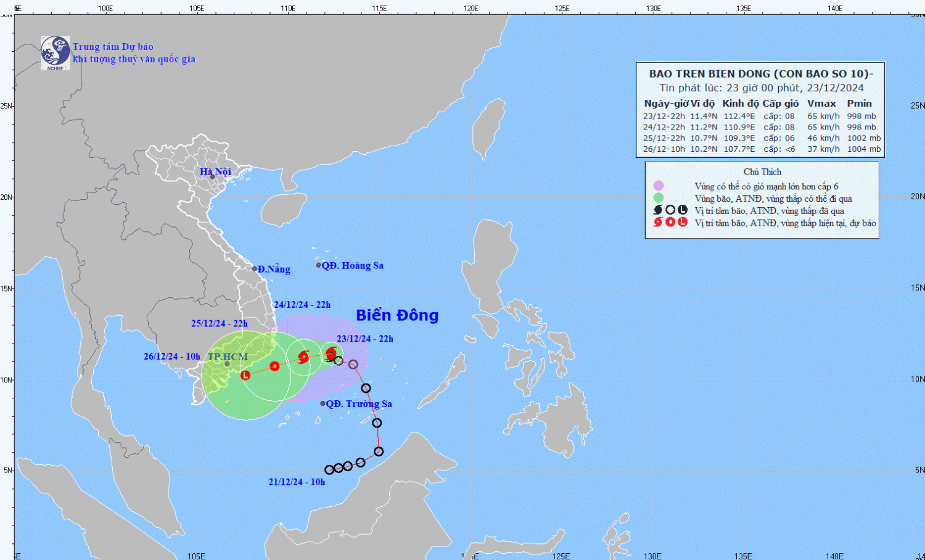Click the red L icon in the legend
Image resolution: width=925 pixels, height=560 pixels.
point(683,222)
